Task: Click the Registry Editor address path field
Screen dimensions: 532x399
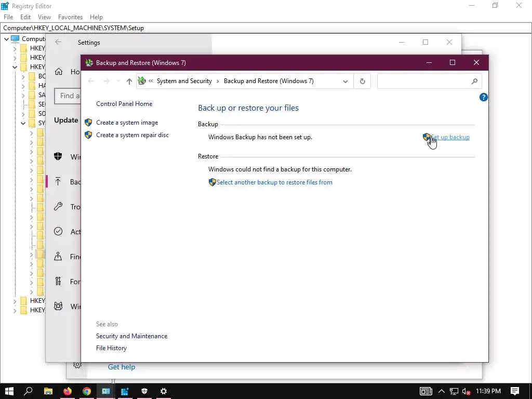Action: pos(266,28)
